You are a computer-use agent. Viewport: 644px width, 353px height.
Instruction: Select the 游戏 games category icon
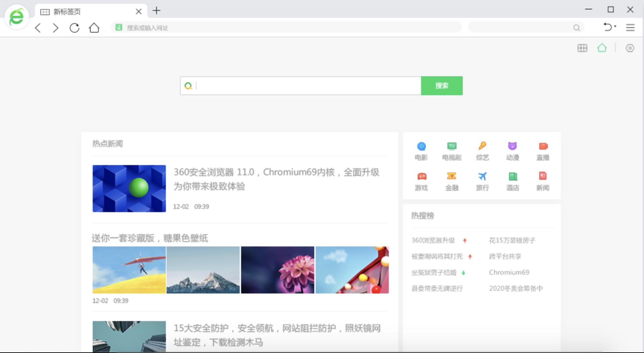(x=421, y=180)
